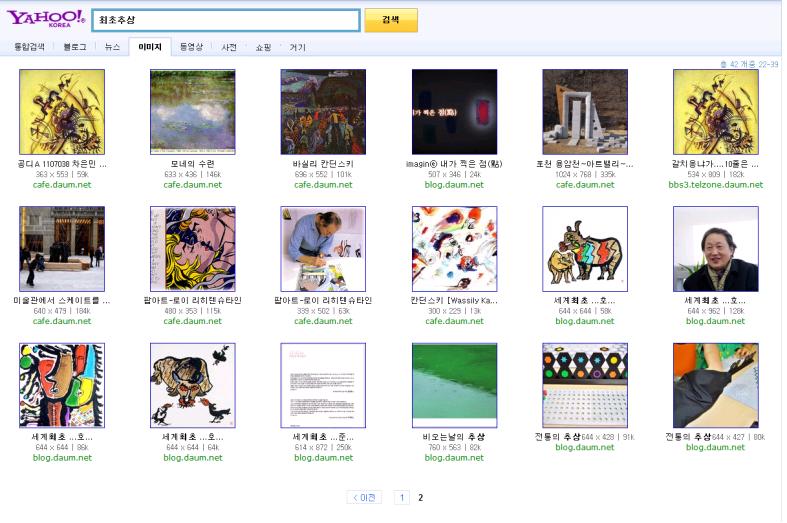Open the 사전 tab
Screen dimensions: 787x523
(x=229, y=47)
